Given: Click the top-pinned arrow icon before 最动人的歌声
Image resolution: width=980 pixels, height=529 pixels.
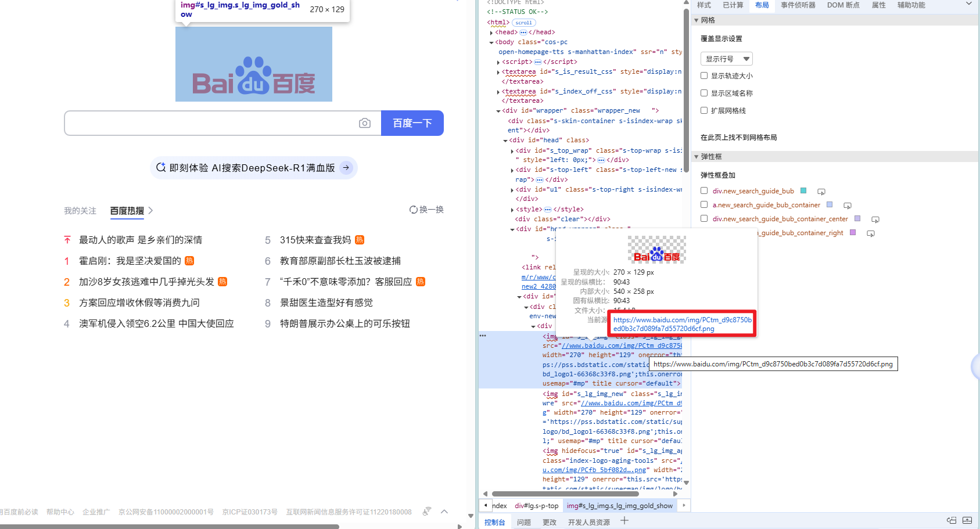Looking at the screenshot, I should point(67,240).
